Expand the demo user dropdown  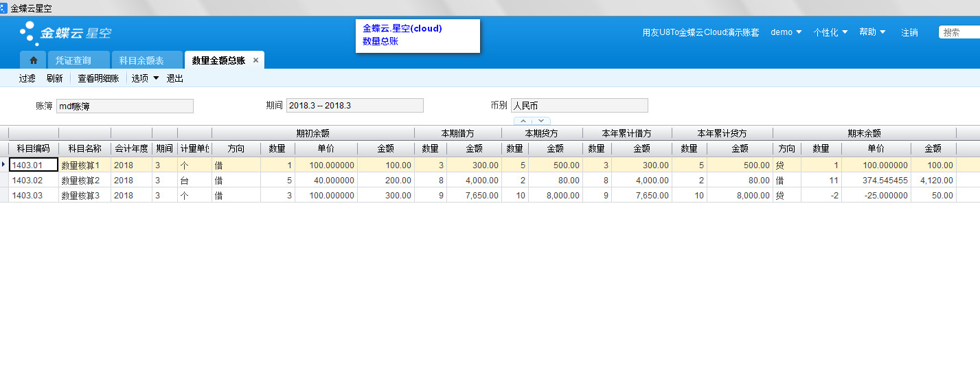coord(786,32)
